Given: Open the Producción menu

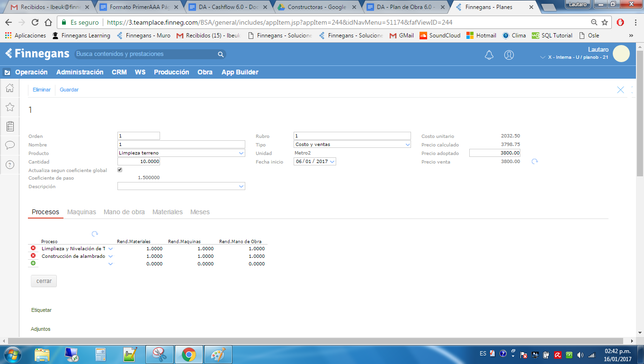Looking at the screenshot, I should pos(171,72).
